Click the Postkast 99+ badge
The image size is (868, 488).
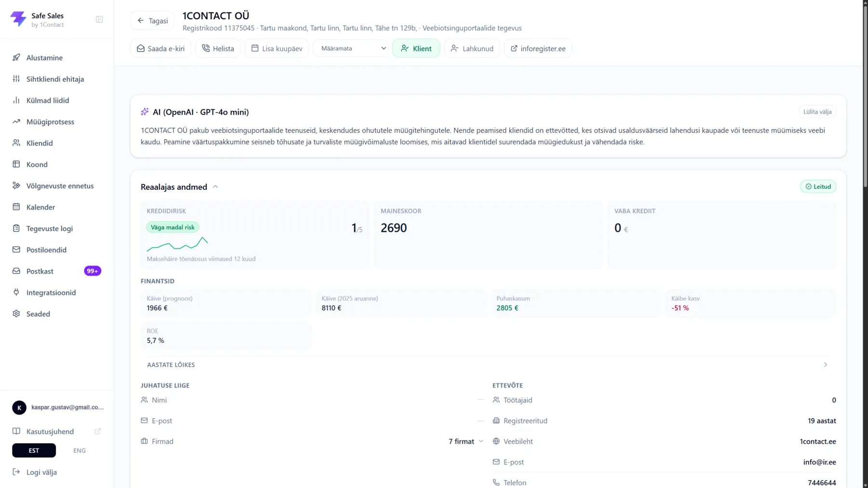[x=93, y=271]
